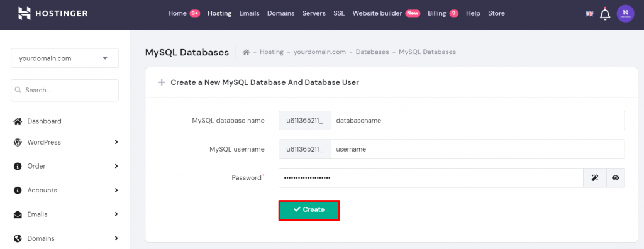Open the notifications bell
The image size is (644, 249).
[x=605, y=14]
